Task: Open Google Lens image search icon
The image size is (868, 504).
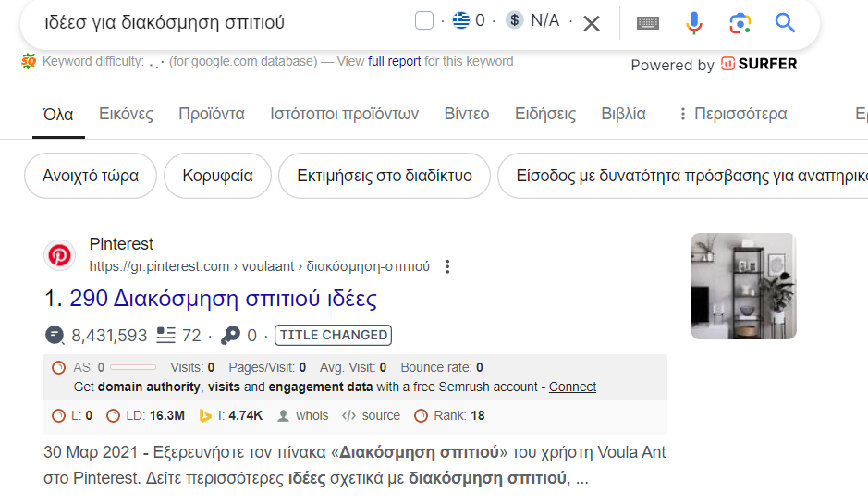Action: 740,23
